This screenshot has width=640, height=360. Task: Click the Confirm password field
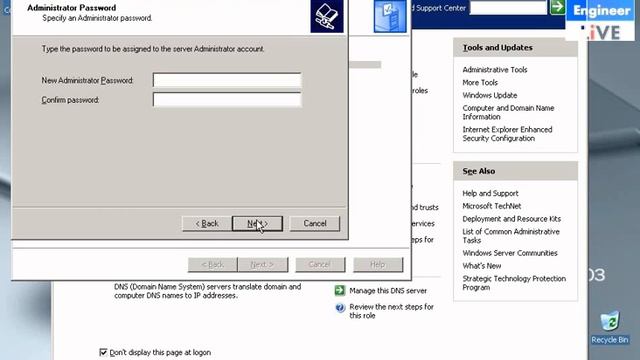[227, 100]
